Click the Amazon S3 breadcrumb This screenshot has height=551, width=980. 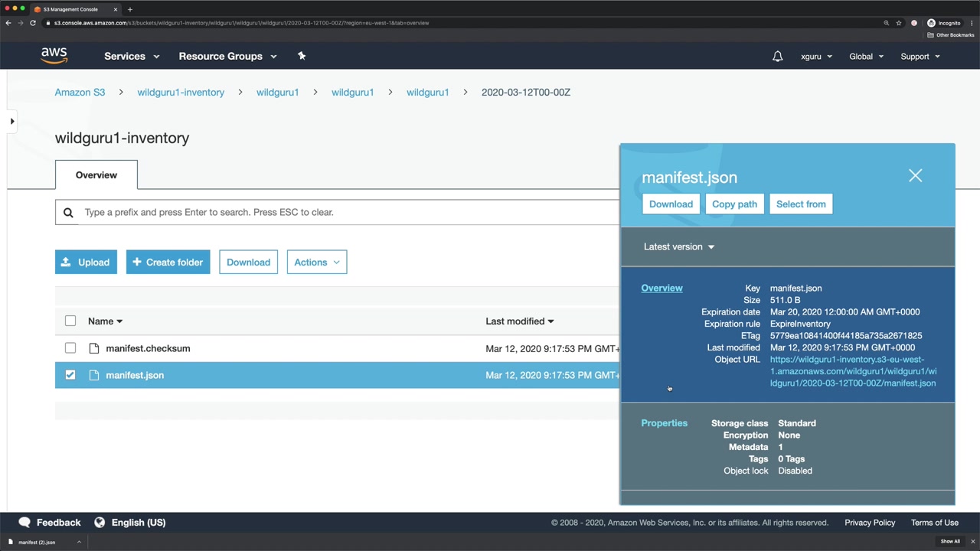[x=80, y=92]
